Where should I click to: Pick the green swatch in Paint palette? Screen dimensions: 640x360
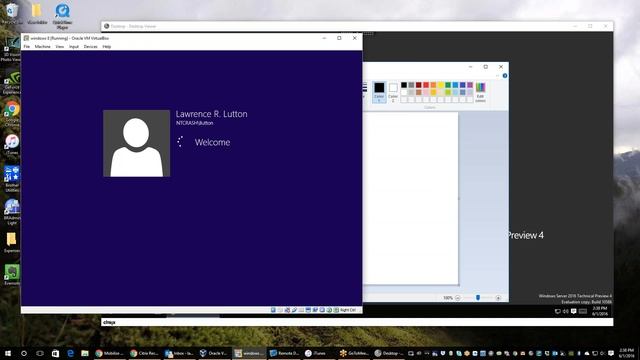point(448,85)
